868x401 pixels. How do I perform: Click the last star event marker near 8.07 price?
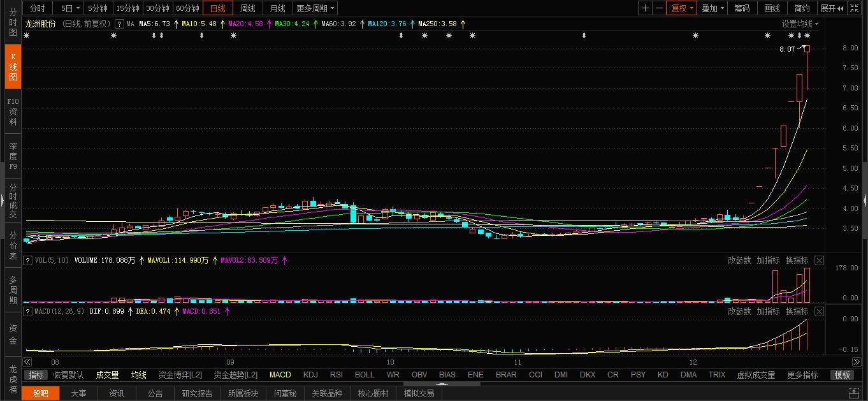pos(807,36)
